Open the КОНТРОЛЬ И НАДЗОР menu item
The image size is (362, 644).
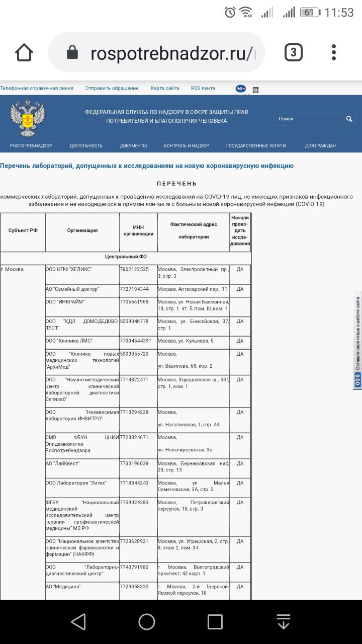[187, 146]
